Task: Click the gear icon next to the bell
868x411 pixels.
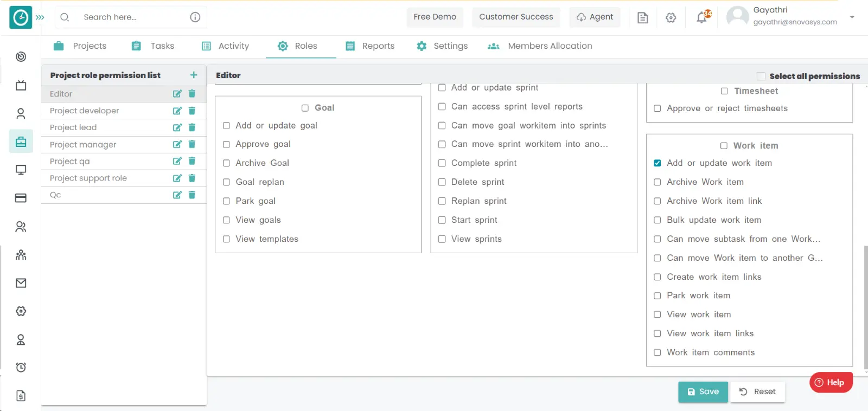Action: [671, 18]
